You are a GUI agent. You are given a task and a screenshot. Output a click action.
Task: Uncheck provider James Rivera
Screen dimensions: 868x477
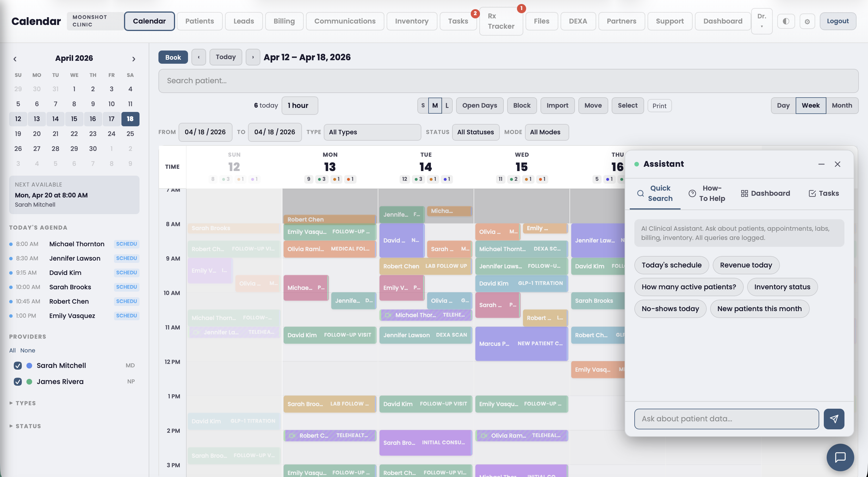18,382
